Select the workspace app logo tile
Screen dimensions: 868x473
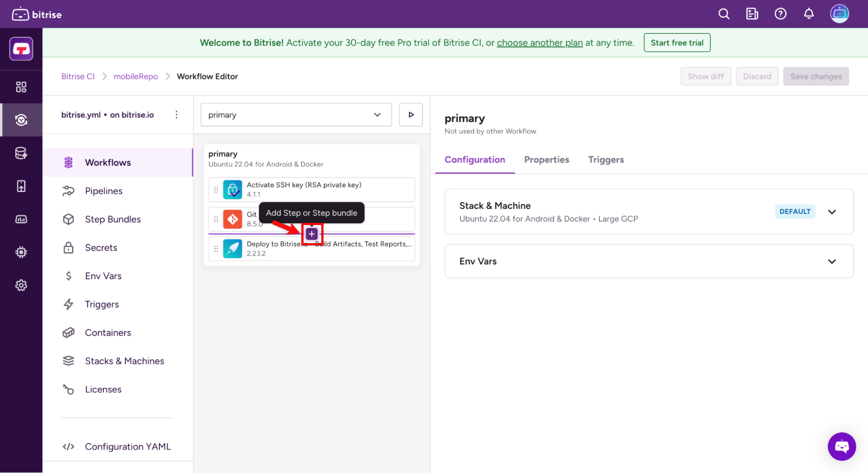click(x=21, y=49)
